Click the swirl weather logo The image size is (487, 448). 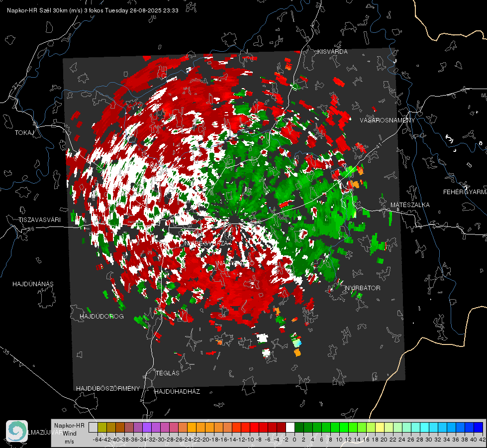pyautogui.click(x=17, y=431)
